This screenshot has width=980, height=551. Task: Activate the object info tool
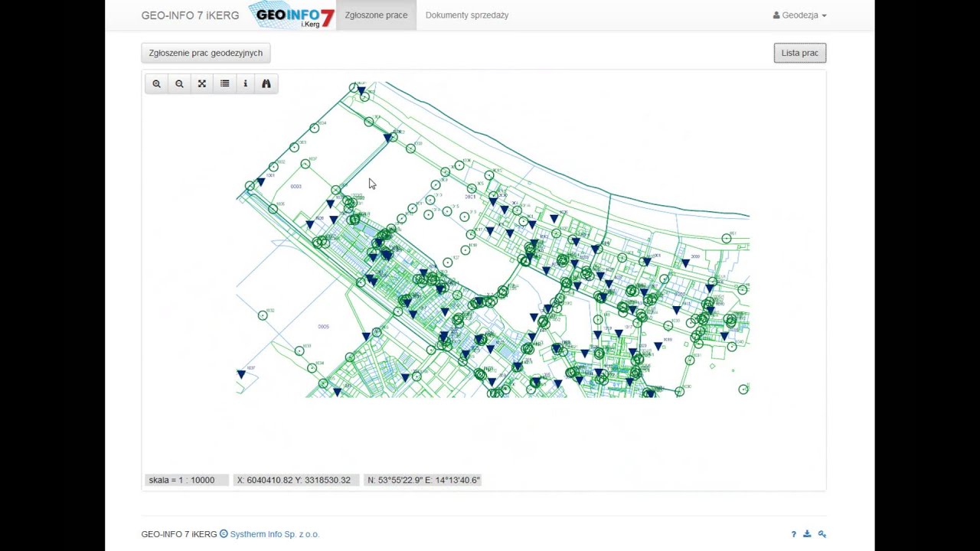pos(245,83)
